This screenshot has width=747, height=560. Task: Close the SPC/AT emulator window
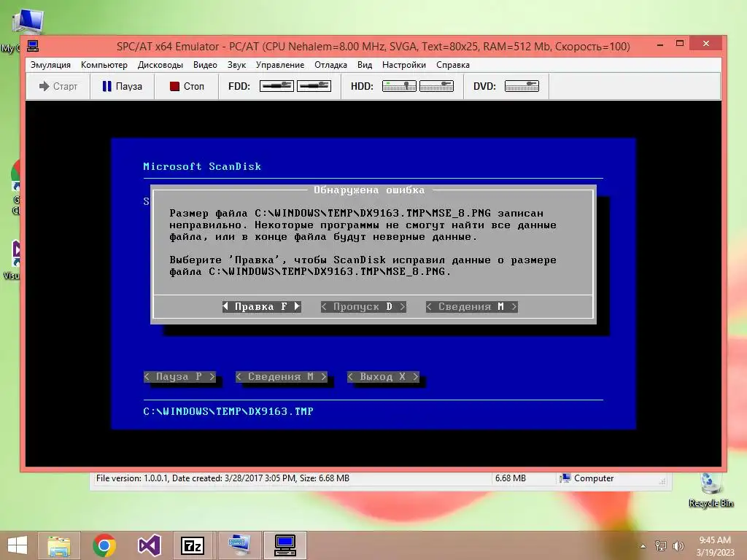coord(706,43)
